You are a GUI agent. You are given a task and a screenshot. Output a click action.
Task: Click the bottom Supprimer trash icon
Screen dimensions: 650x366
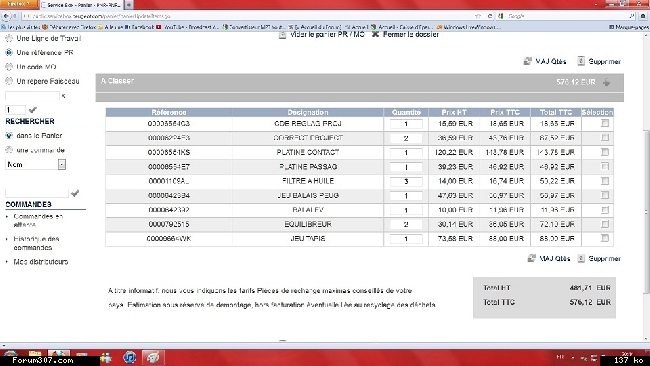581,258
